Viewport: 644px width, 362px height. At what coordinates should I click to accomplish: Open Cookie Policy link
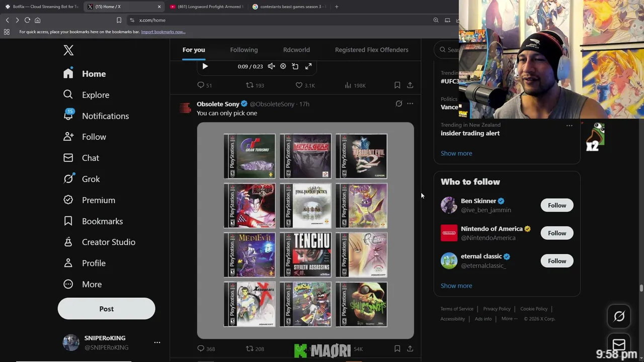click(x=534, y=309)
